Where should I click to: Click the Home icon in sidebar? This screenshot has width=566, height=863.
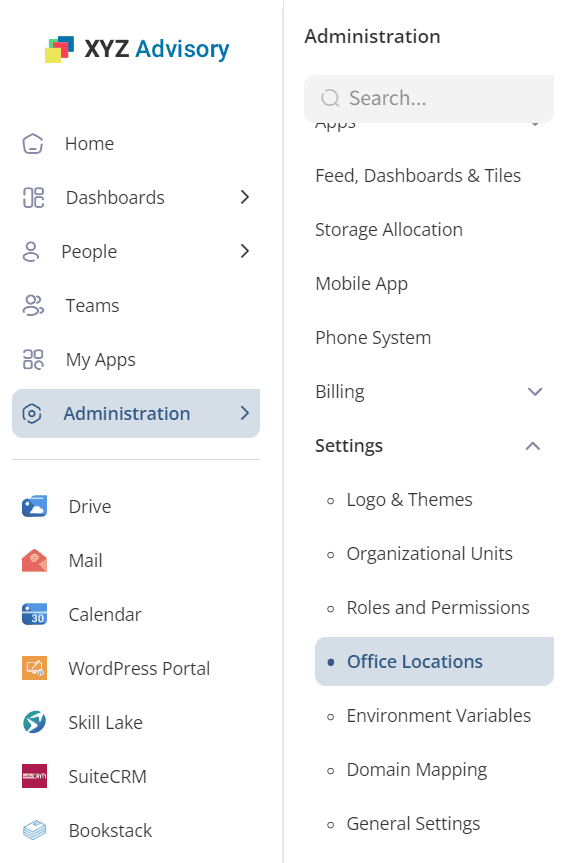pyautogui.click(x=32, y=144)
